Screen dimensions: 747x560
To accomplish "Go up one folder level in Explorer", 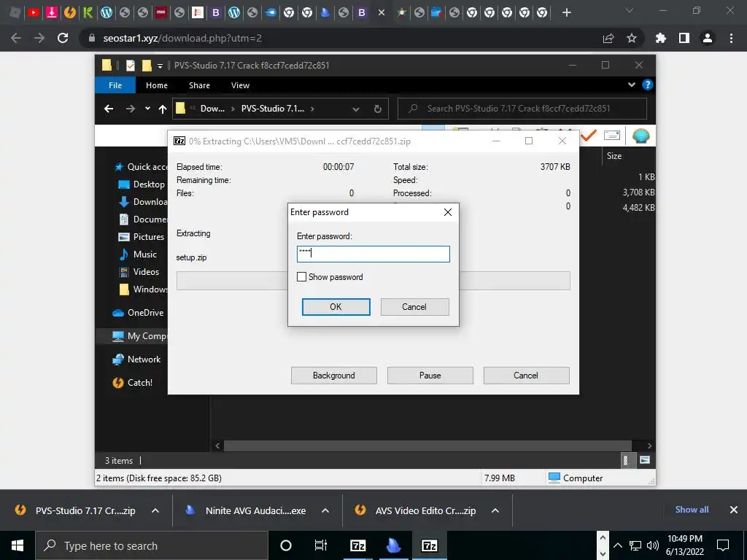I will 163,109.
